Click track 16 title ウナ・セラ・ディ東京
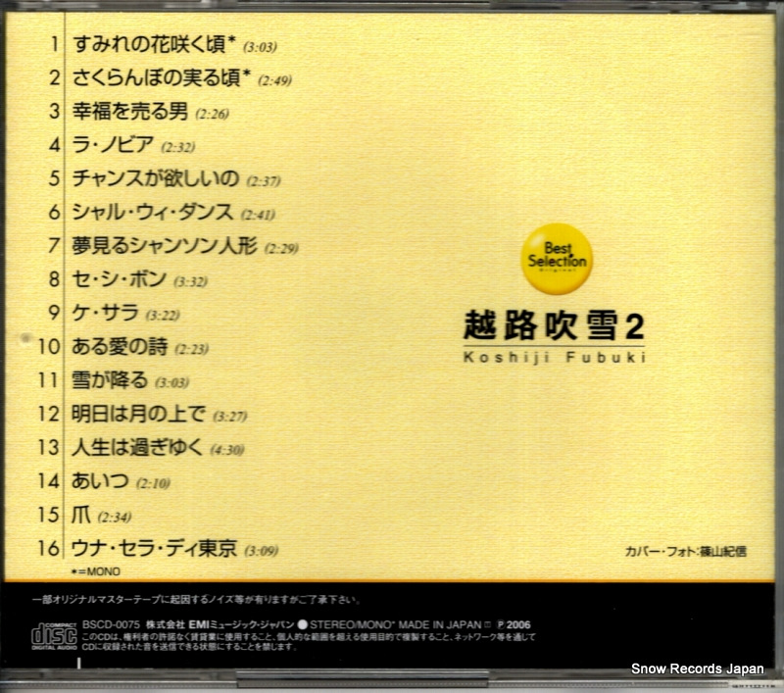Screen dimensions: 784x693 click(x=154, y=548)
